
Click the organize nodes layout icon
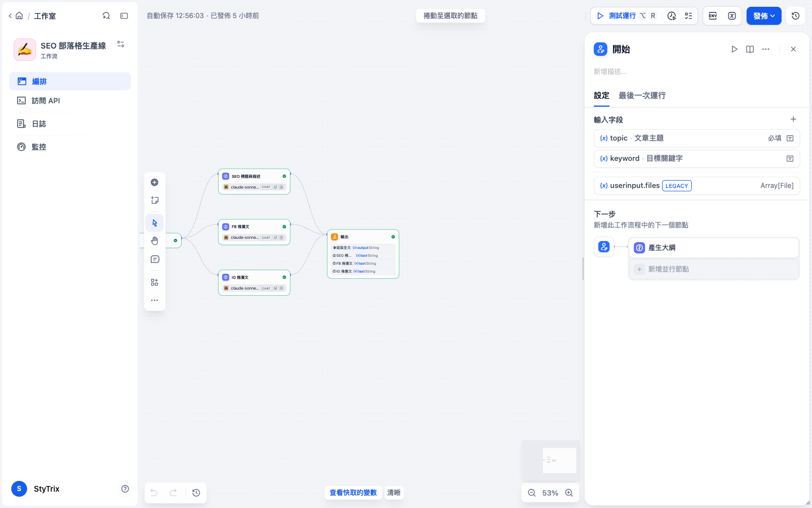155,282
